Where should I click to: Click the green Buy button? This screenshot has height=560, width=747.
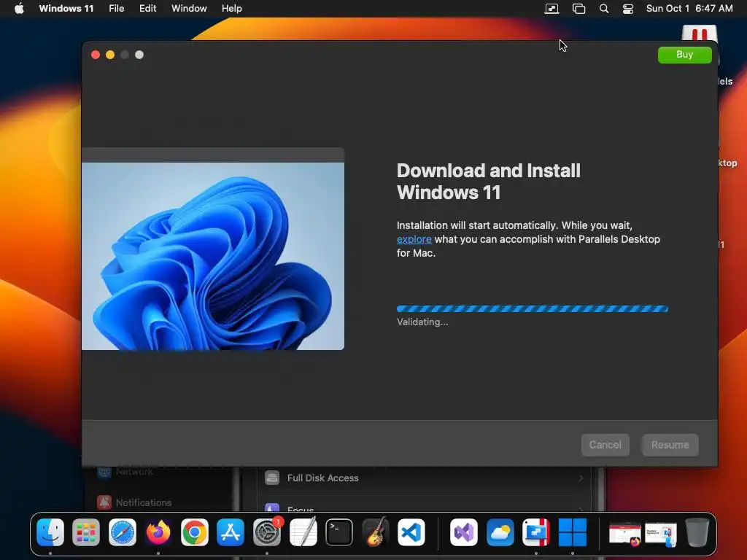point(684,55)
